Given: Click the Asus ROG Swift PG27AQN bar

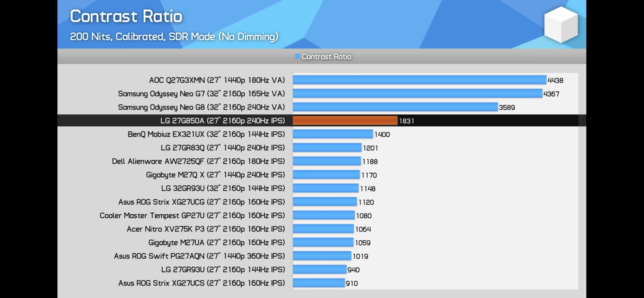Looking at the screenshot, I should (x=322, y=256).
